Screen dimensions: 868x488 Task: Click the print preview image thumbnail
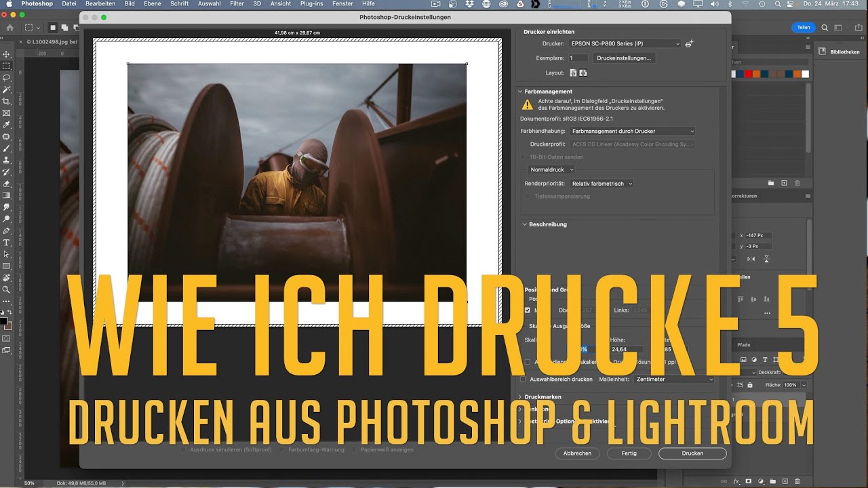[297, 183]
